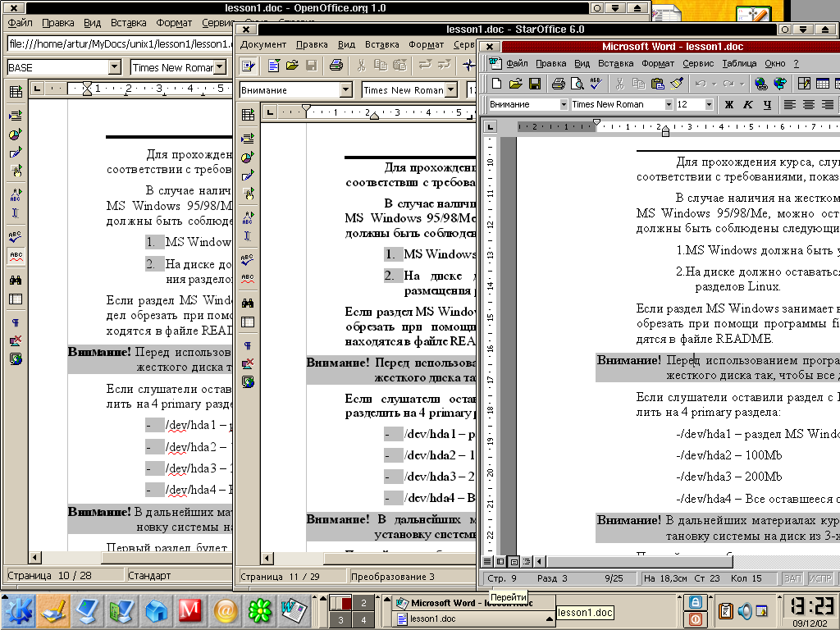Click Insert table icon in OpenOffice sidebar
This screenshot has height=630, width=840.
click(x=16, y=92)
